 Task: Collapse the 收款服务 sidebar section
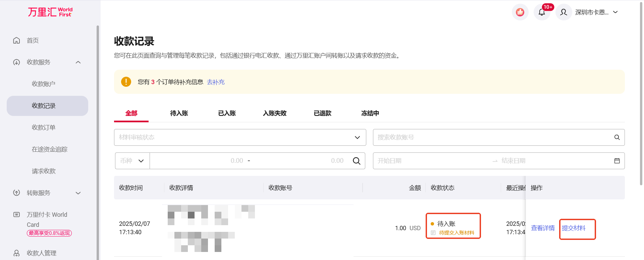tap(78, 62)
